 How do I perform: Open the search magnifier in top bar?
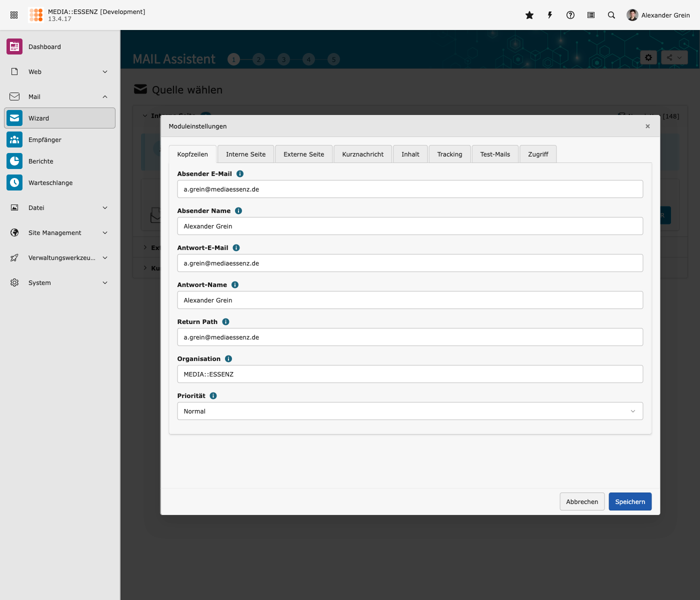pyautogui.click(x=611, y=15)
